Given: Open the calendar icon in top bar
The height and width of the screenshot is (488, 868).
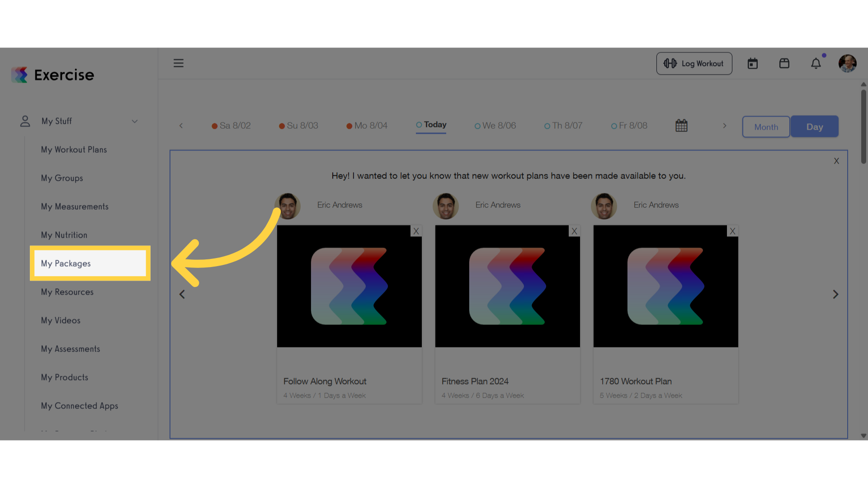Looking at the screenshot, I should pyautogui.click(x=753, y=64).
